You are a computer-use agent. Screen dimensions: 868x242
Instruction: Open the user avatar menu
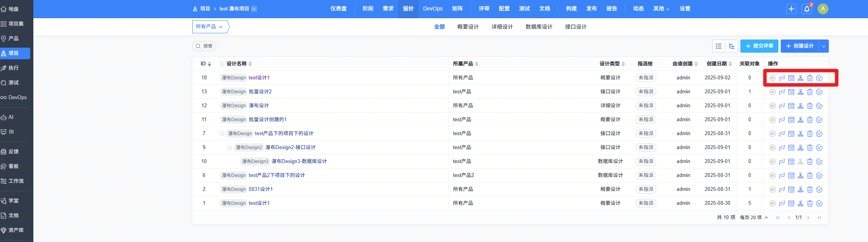click(823, 9)
